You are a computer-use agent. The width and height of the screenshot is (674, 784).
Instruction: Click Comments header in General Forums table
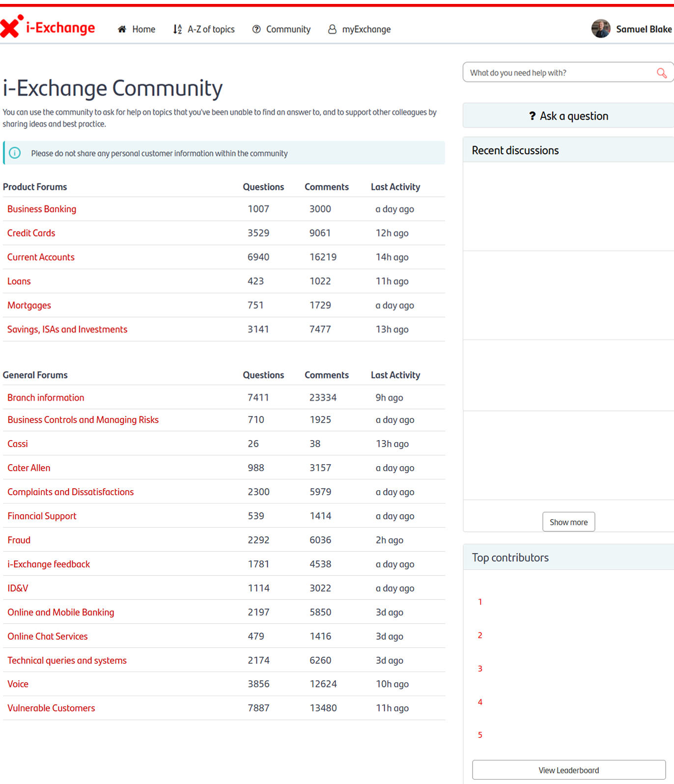pyautogui.click(x=327, y=375)
